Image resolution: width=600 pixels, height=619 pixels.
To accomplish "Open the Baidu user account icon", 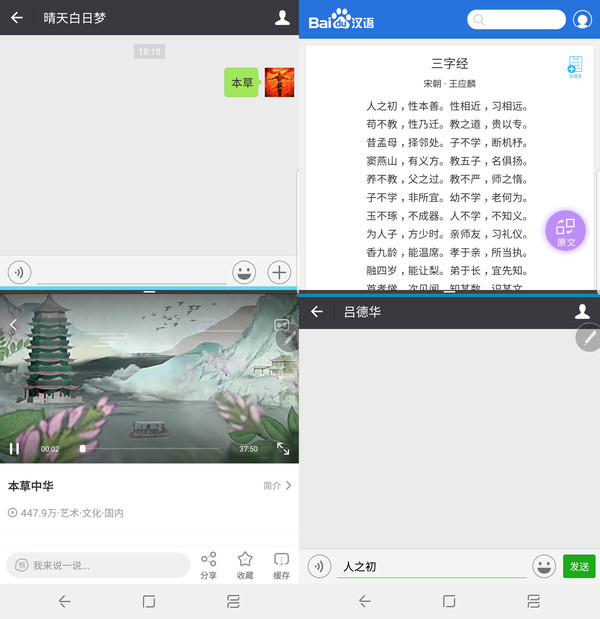I will [x=583, y=20].
